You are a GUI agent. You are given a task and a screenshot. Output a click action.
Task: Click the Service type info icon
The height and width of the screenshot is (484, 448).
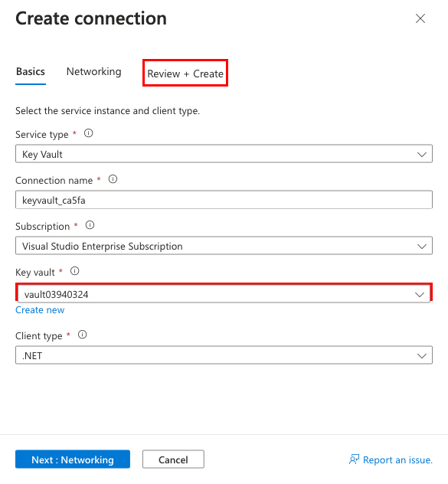point(89,133)
